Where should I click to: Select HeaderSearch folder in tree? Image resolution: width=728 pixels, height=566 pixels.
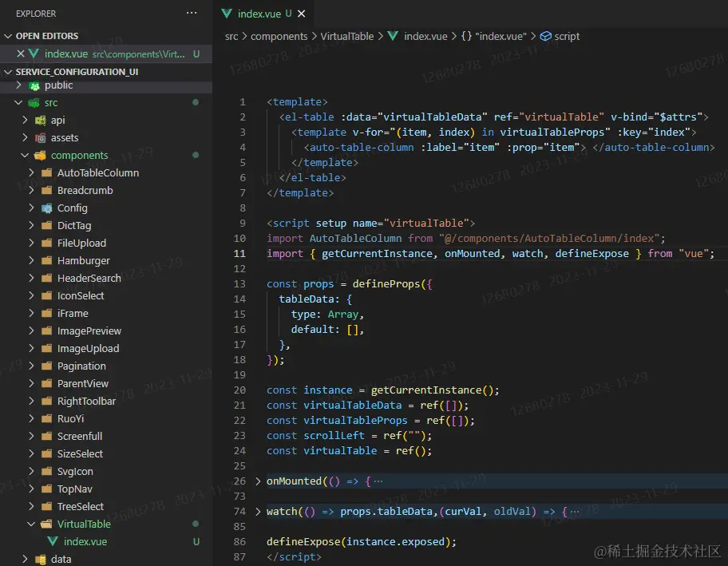(x=106, y=278)
